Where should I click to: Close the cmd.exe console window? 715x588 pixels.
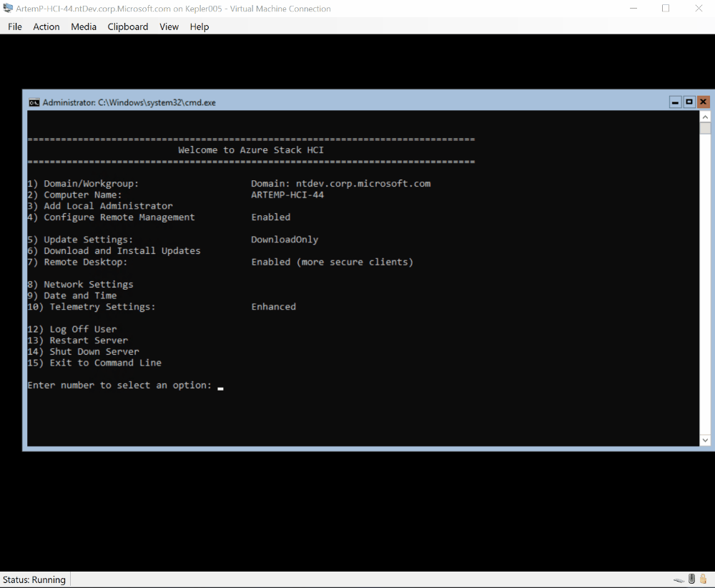click(x=703, y=102)
